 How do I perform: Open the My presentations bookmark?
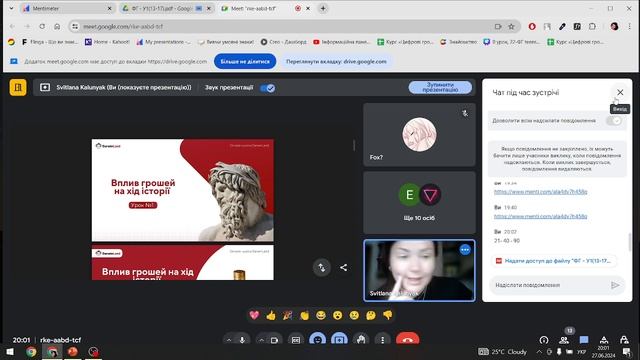[x=163, y=42]
